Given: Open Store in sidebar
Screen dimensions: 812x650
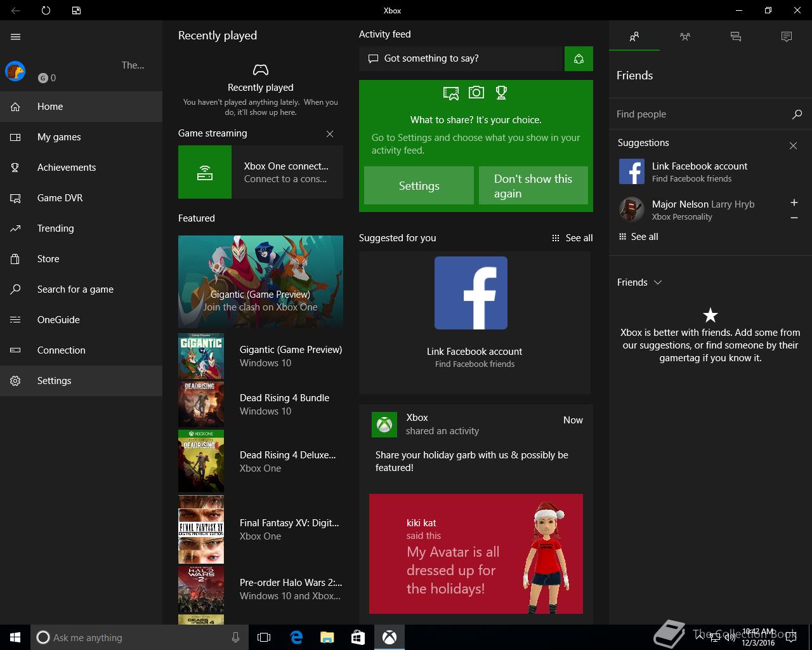Looking at the screenshot, I should 81,259.
